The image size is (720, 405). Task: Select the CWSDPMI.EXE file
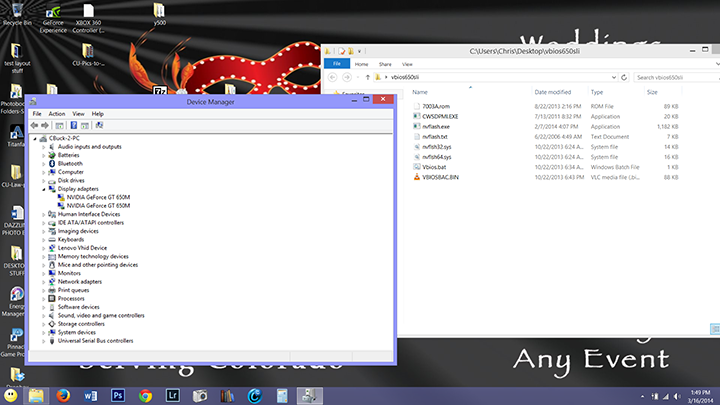(x=440, y=117)
